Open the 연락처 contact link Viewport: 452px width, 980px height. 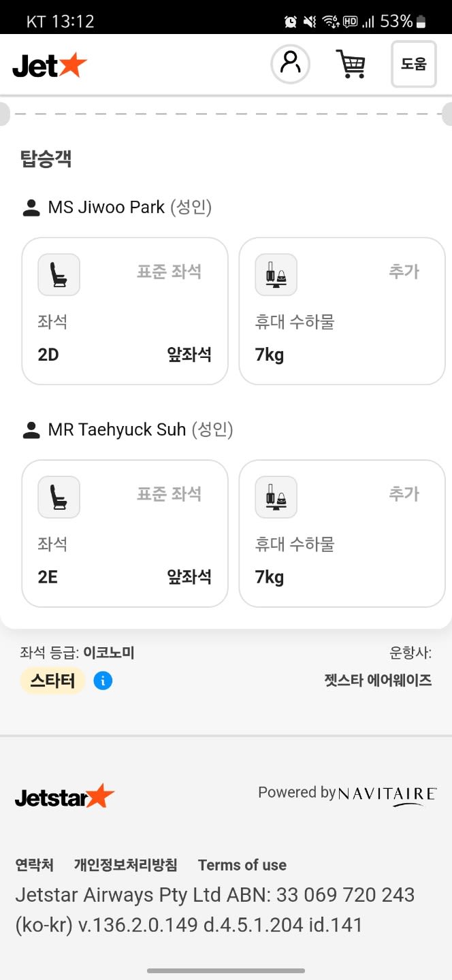tap(34, 865)
